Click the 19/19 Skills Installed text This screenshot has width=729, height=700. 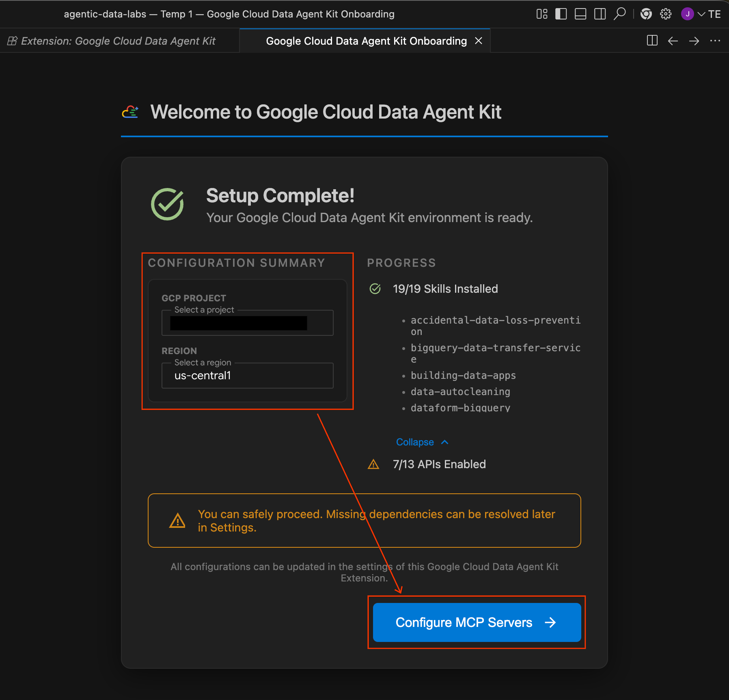(445, 289)
